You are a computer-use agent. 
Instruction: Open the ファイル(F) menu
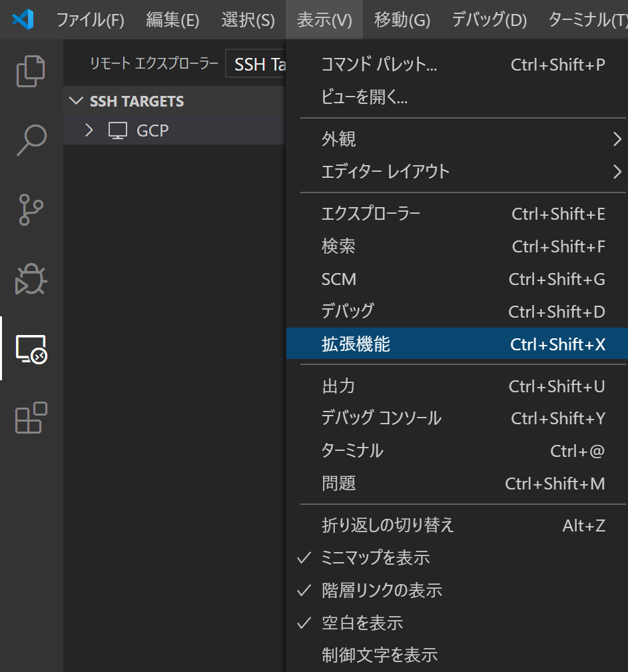pos(90,20)
